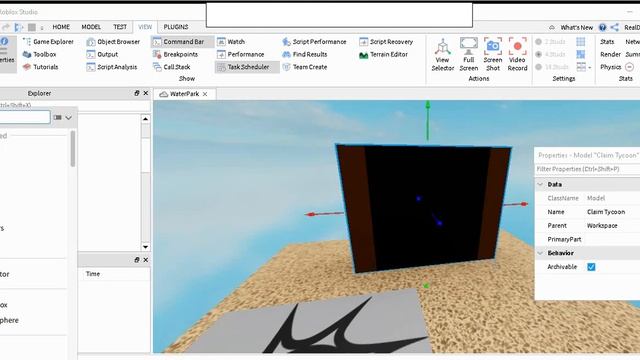The height and width of the screenshot is (360, 640).
Task: Switch to the MODEL ribbon tab
Action: click(x=91, y=27)
